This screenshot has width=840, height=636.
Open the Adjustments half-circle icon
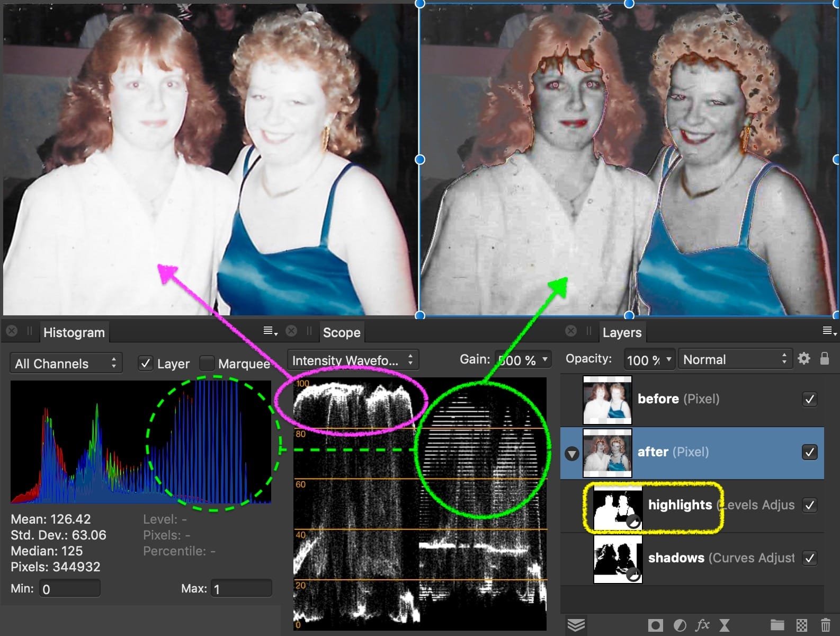coord(680,625)
